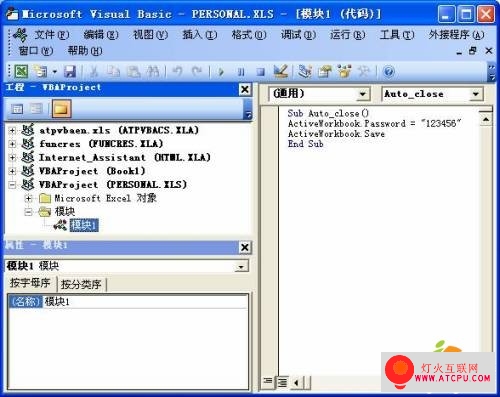Switch to Procedure View at the bottom left
The image size is (500, 397).
[x=268, y=382]
